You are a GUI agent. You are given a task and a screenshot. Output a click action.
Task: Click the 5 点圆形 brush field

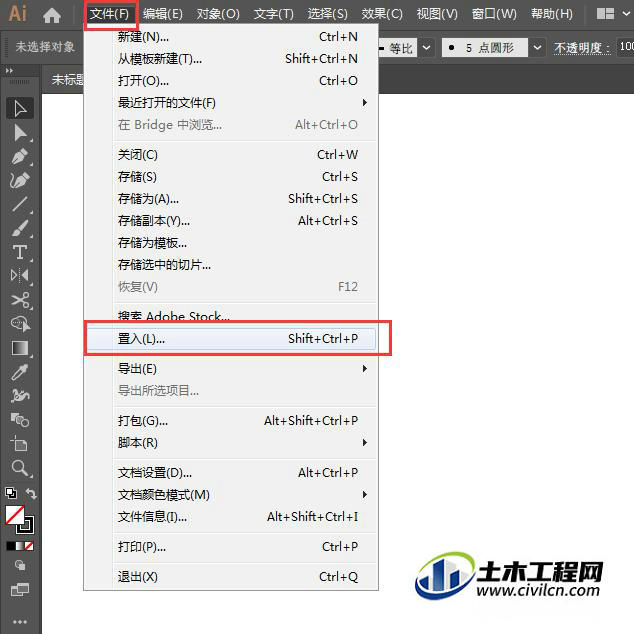pyautogui.click(x=485, y=48)
